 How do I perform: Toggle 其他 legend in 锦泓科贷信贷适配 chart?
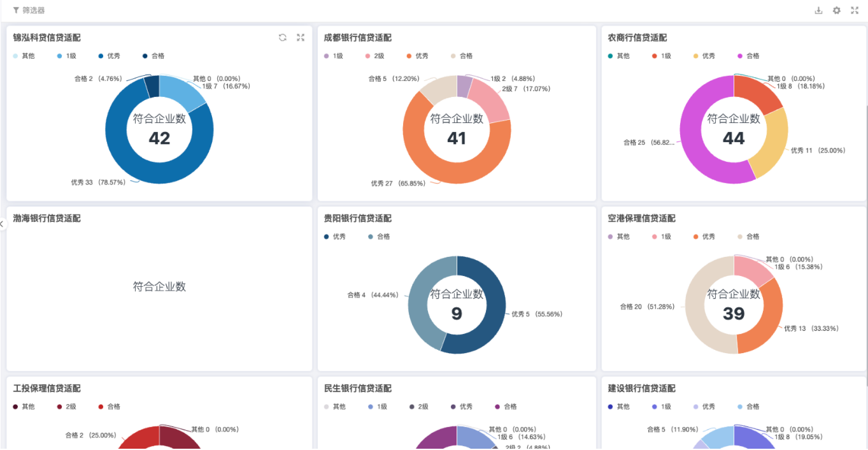pyautogui.click(x=24, y=56)
